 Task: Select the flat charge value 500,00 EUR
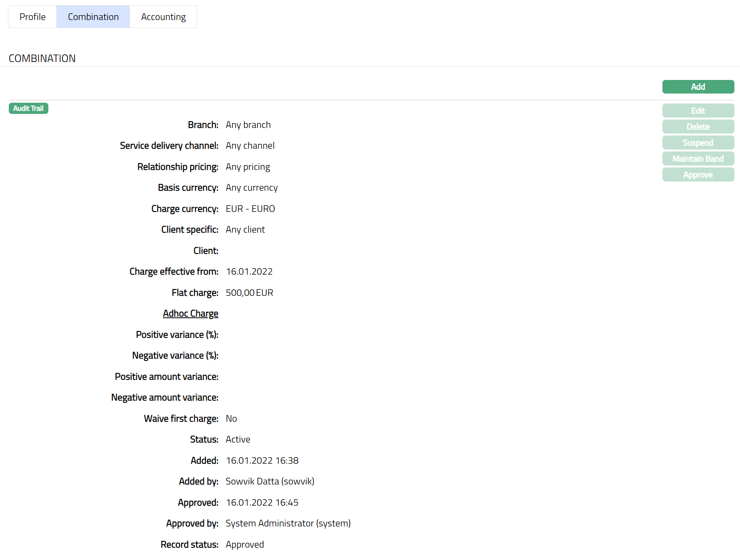[x=249, y=293]
